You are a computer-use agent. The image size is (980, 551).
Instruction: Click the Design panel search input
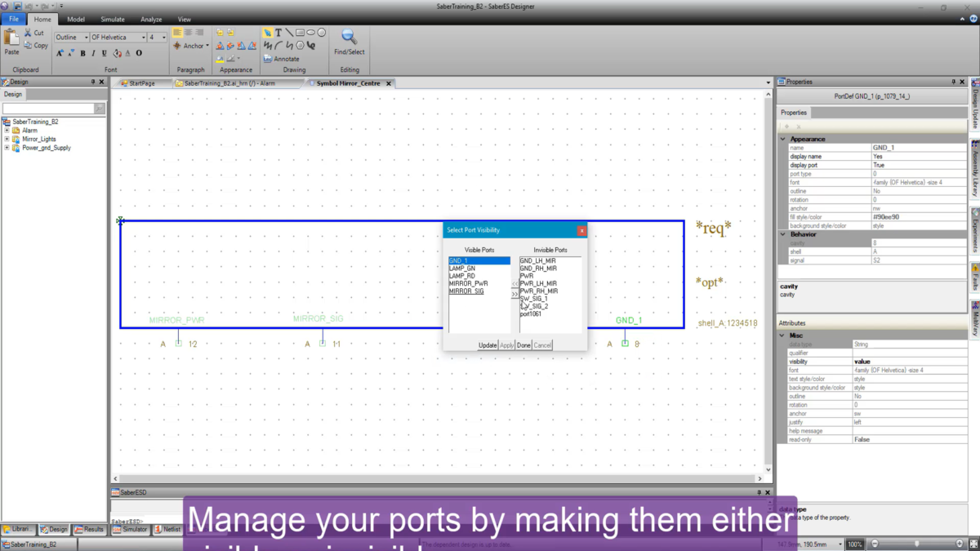pyautogui.click(x=48, y=109)
